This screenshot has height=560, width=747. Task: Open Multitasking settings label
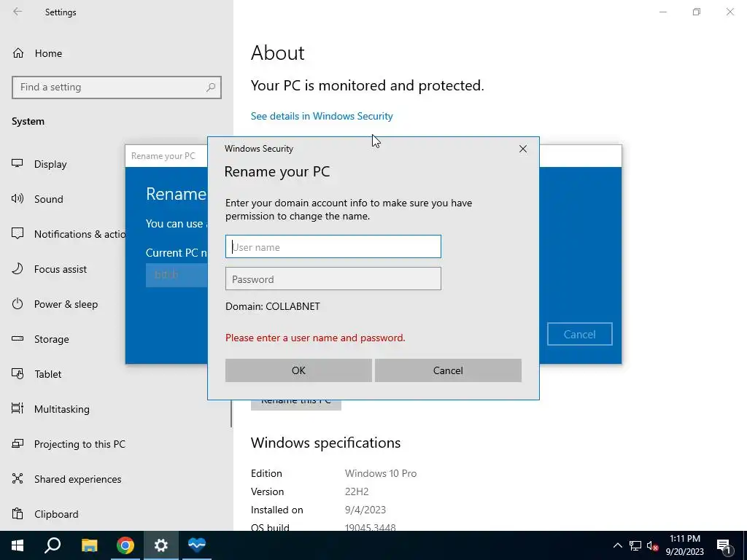(x=62, y=410)
